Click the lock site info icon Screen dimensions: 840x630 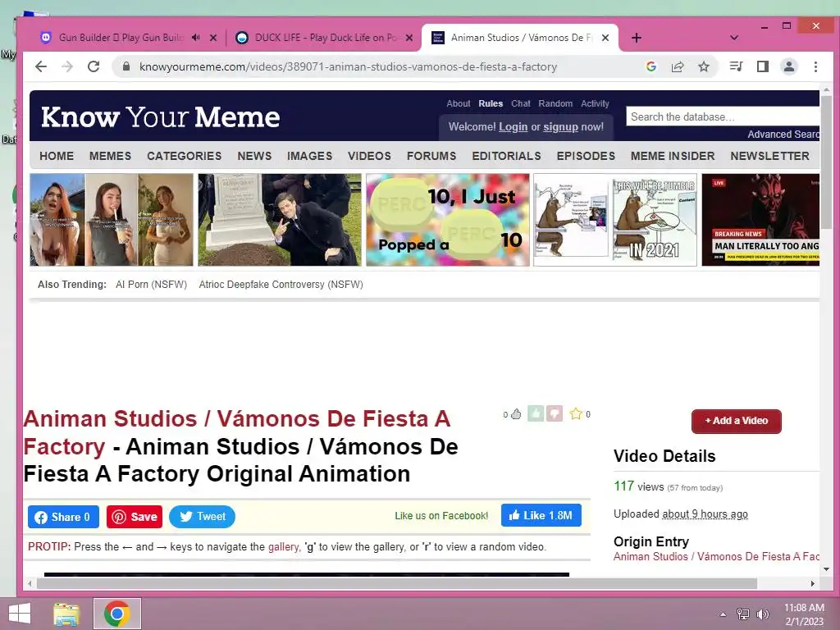tap(126, 66)
